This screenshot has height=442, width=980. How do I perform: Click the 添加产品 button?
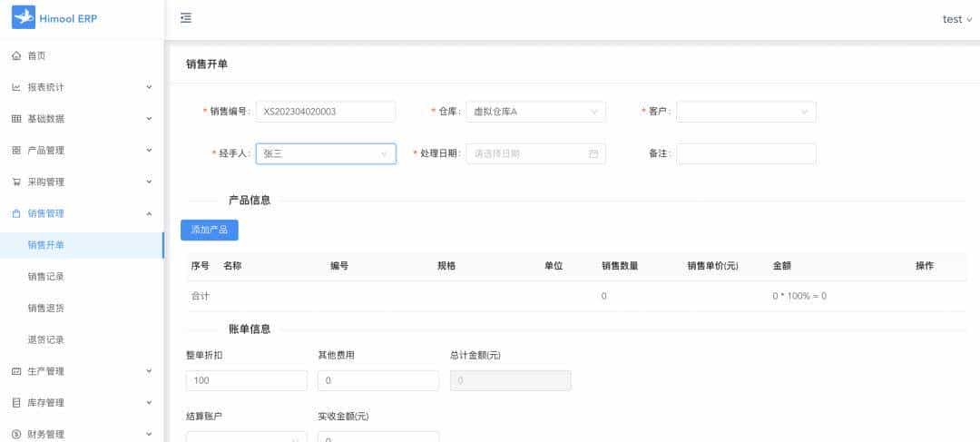(210, 230)
